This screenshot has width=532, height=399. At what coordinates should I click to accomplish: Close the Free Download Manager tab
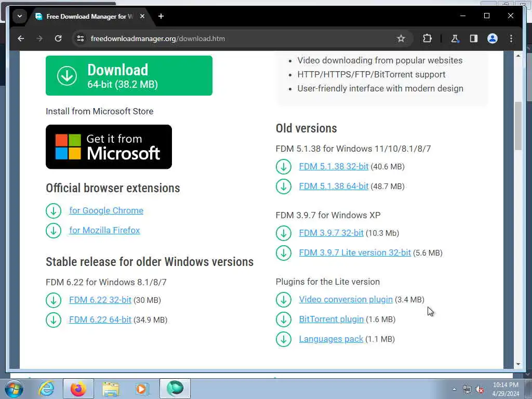tap(142, 16)
